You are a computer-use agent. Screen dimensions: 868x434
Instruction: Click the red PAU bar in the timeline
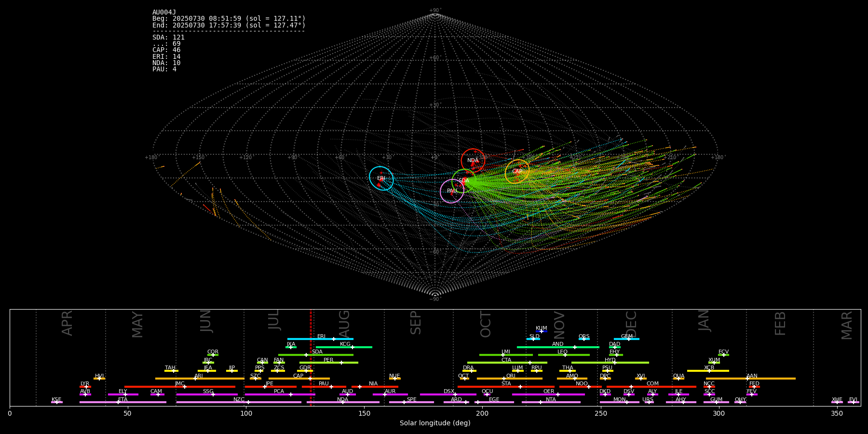coord(324,387)
